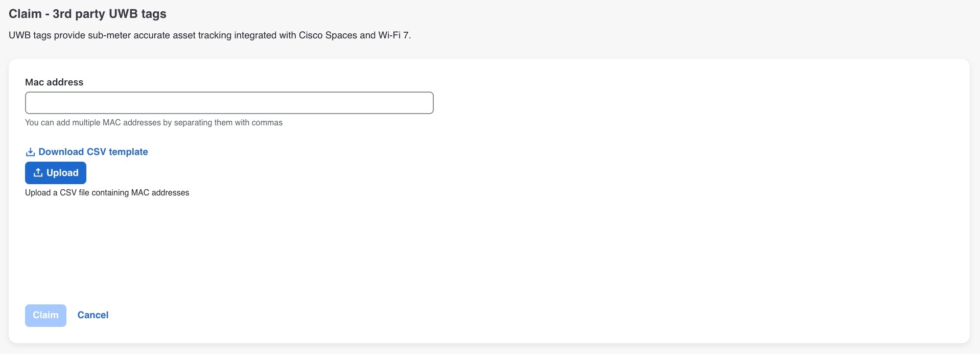This screenshot has width=980, height=354.
Task: Click the Claim button
Action: coord(45,315)
